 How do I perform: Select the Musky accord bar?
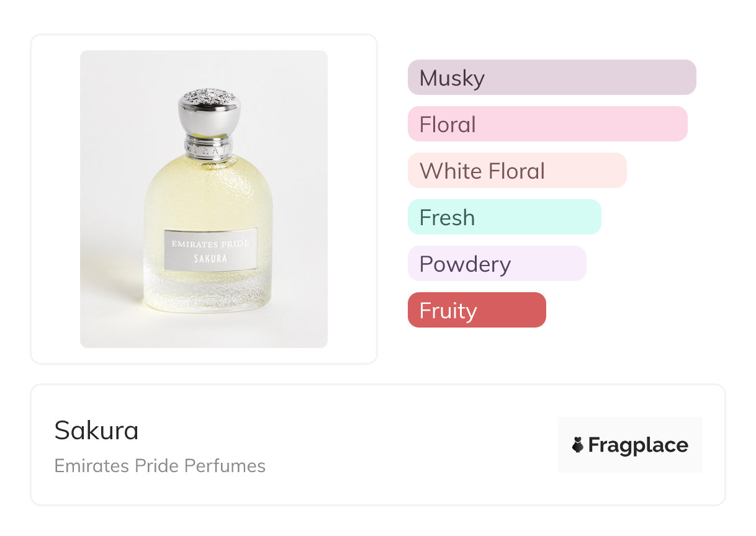click(x=551, y=78)
